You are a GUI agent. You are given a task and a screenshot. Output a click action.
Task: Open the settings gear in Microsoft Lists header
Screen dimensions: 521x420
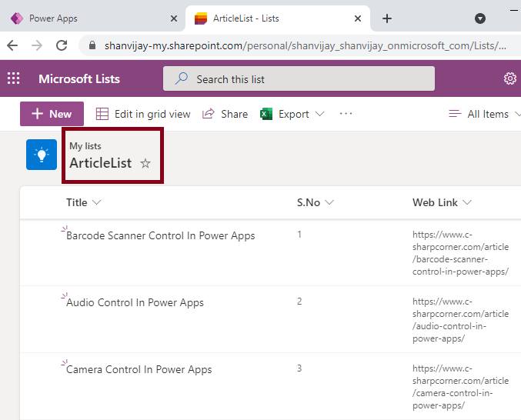[x=510, y=78]
